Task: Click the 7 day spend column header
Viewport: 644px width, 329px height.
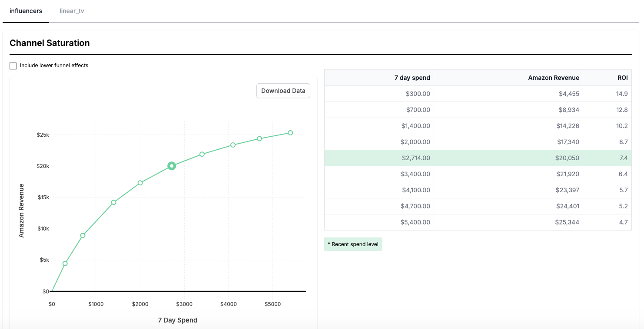Action: 412,78
